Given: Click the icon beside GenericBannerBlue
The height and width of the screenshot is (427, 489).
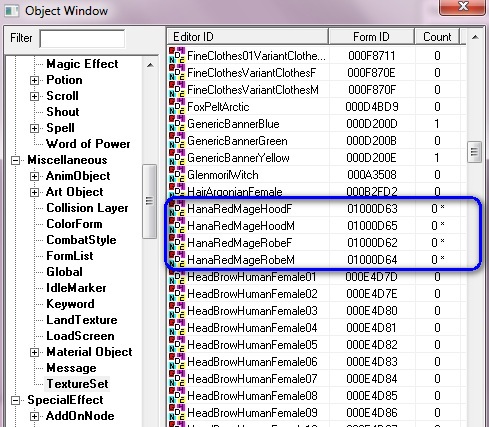Looking at the screenshot, I should click(x=177, y=124).
